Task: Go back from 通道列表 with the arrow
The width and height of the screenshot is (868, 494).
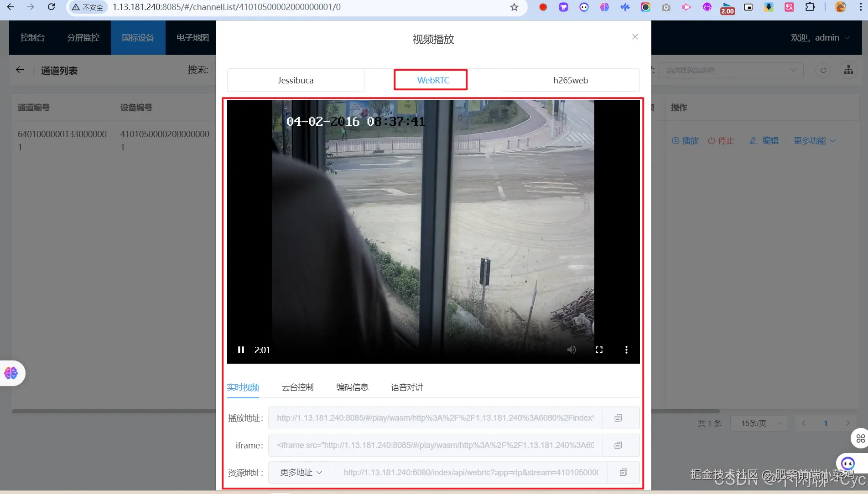Action: click(x=20, y=70)
